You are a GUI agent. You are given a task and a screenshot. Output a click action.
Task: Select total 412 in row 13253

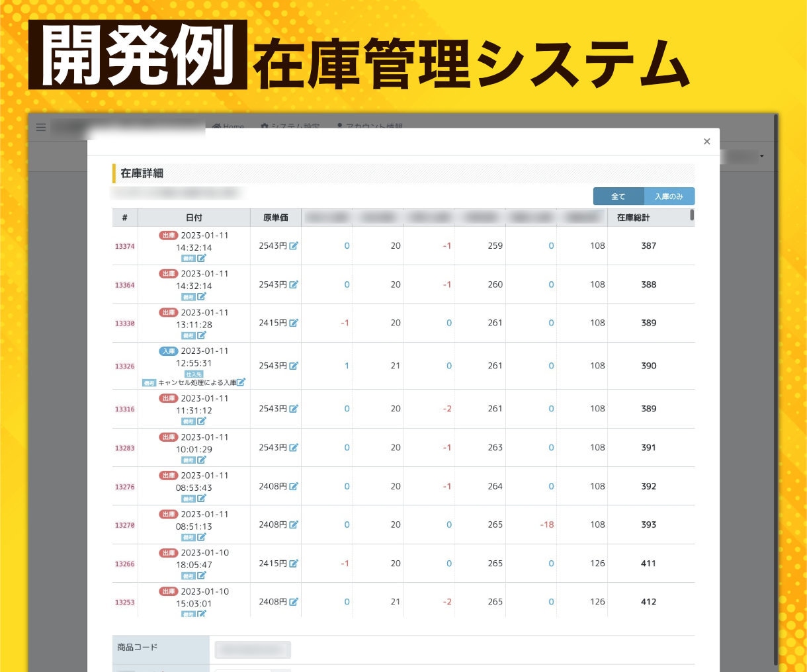coord(649,602)
